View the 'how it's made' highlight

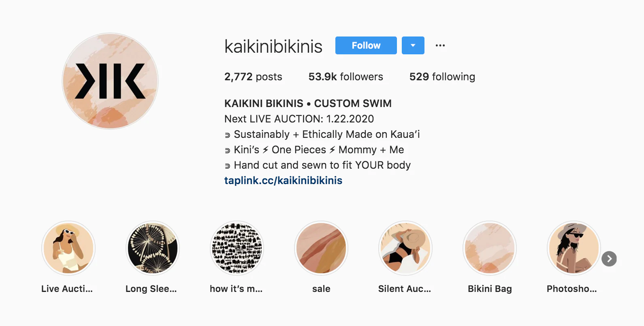click(237, 248)
